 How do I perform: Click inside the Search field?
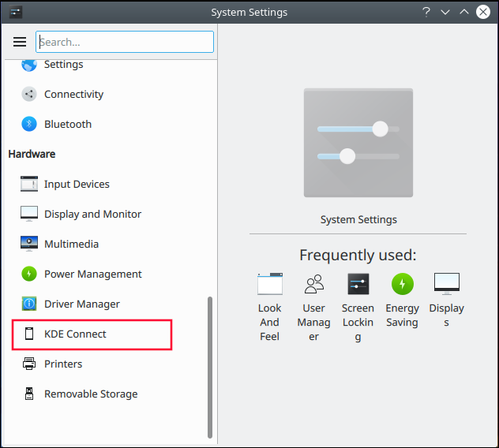pos(125,42)
